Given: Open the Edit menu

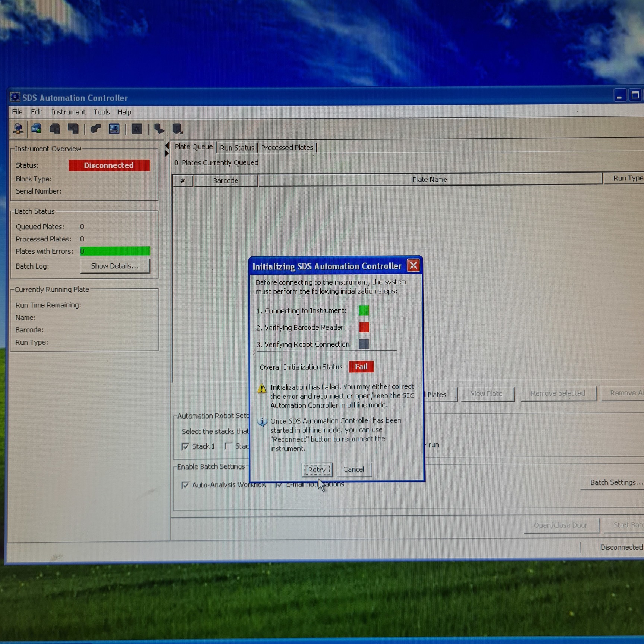Looking at the screenshot, I should 37,112.
